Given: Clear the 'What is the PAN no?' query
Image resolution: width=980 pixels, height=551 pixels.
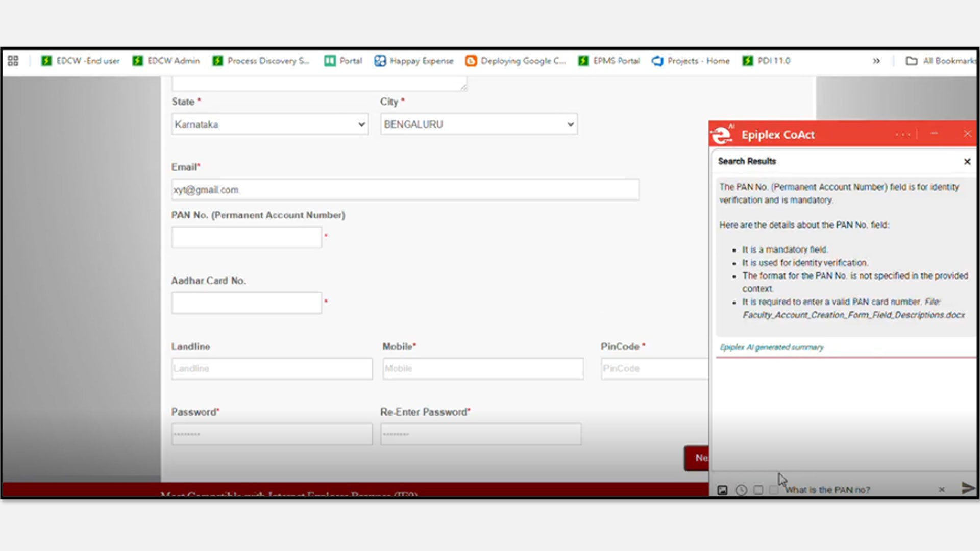Looking at the screenshot, I should pos(941,490).
